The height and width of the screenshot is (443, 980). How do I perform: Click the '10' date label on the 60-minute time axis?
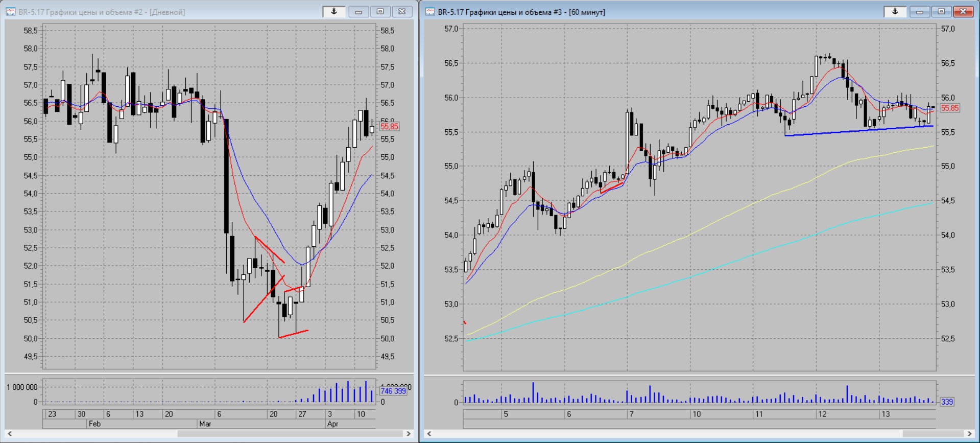click(x=697, y=414)
